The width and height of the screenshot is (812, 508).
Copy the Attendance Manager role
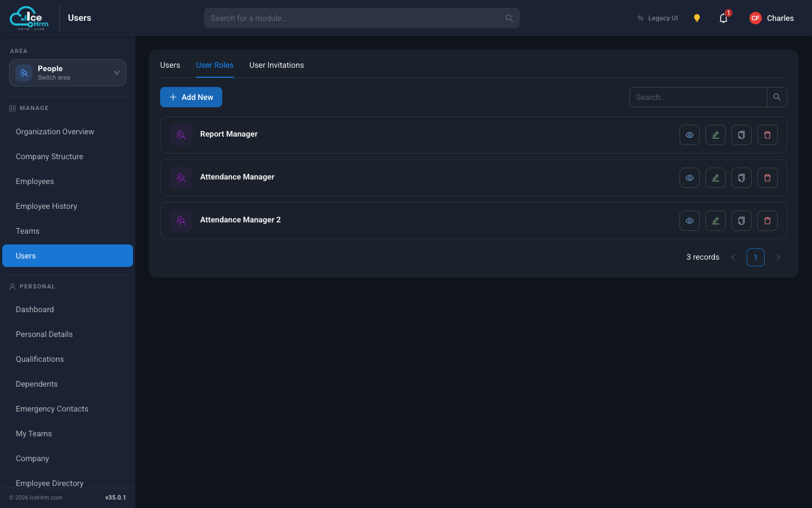click(742, 178)
